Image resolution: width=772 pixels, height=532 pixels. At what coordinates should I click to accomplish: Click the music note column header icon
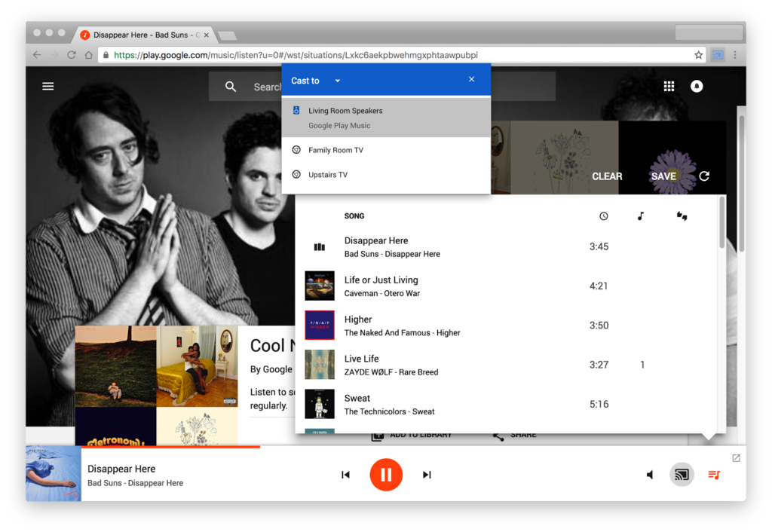coord(640,216)
